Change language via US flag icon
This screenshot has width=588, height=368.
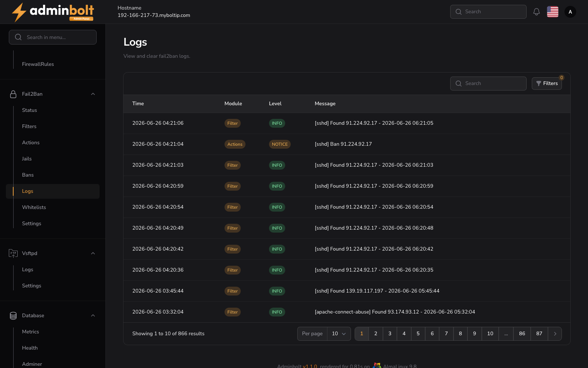click(553, 12)
